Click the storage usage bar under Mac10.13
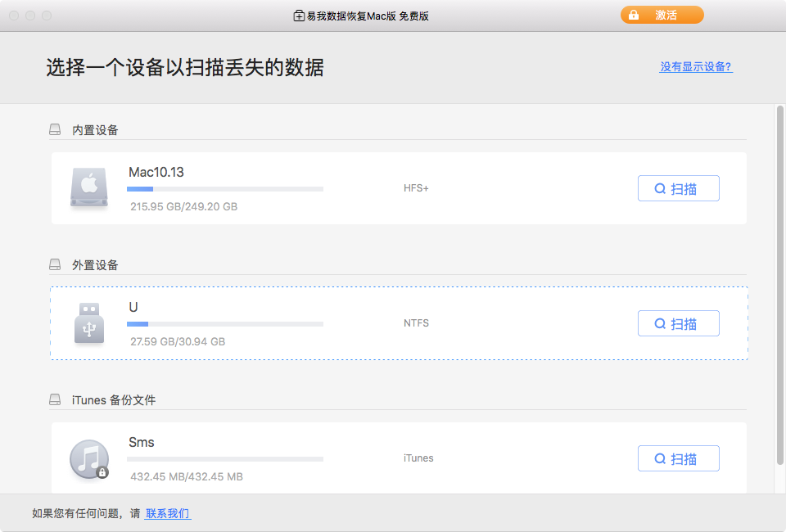The image size is (786, 532). click(225, 188)
